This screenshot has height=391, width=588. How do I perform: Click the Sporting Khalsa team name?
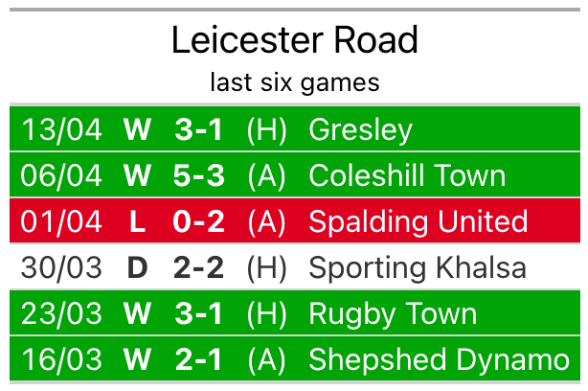[x=417, y=267]
